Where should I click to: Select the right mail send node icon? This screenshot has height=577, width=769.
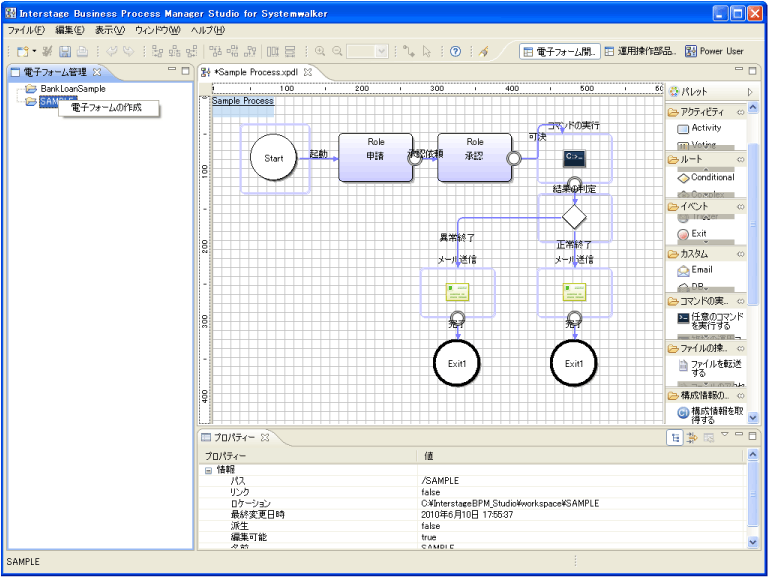(x=574, y=292)
